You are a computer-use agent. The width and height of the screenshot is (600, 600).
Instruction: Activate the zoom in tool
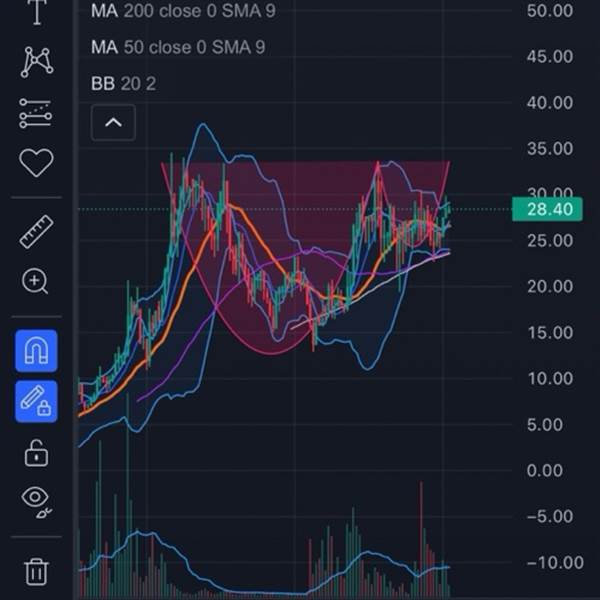(x=35, y=281)
